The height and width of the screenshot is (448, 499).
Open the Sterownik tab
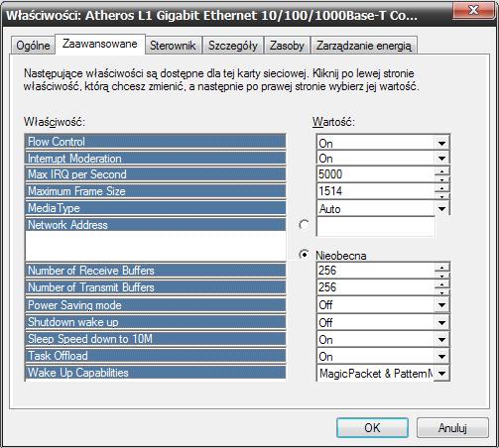click(173, 46)
